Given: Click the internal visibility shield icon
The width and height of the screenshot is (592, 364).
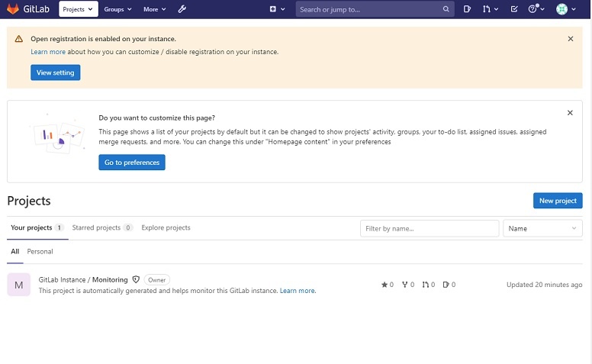Looking at the screenshot, I should (136, 280).
